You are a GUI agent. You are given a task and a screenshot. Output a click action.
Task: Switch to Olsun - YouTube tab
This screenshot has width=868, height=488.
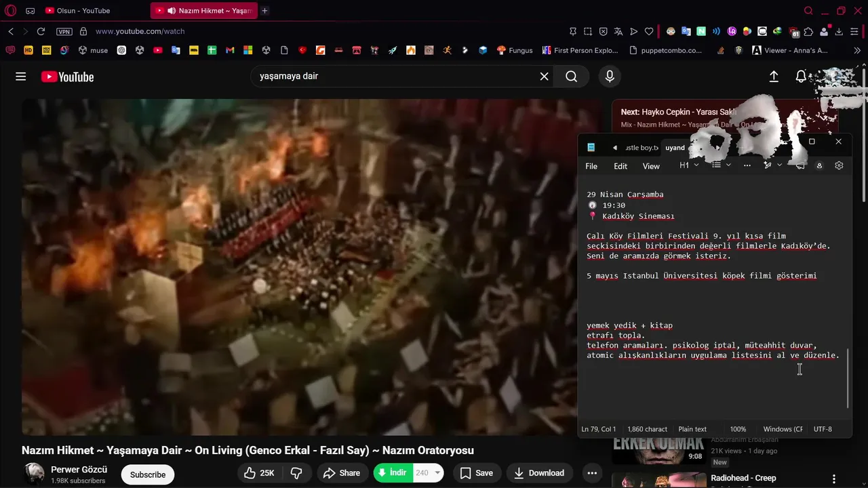click(93, 11)
